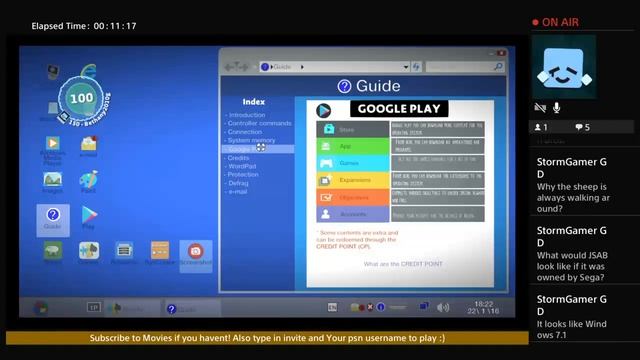Select the yellow Expansions category row
The width and height of the screenshot is (640, 360).
(x=353, y=180)
